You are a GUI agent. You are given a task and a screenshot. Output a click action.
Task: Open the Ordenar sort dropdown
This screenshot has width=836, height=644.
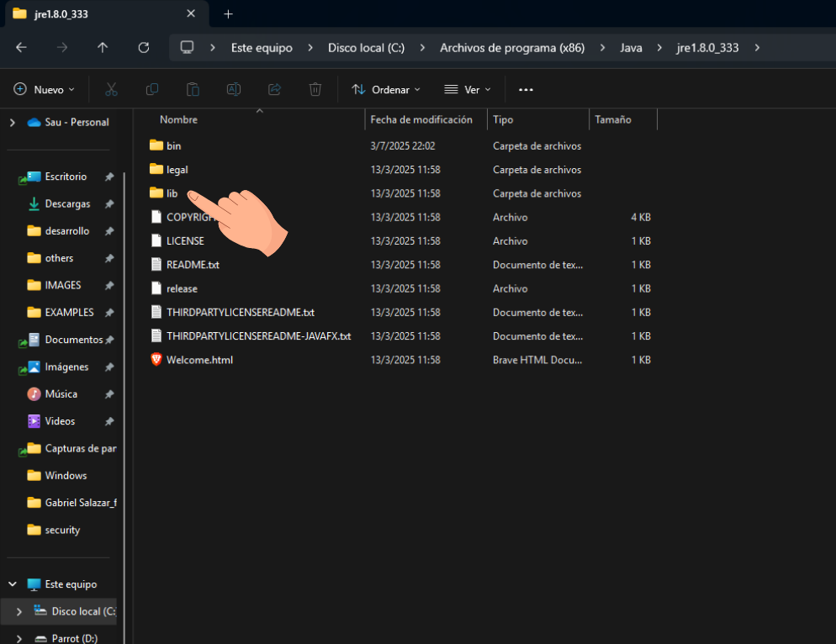pyautogui.click(x=386, y=90)
